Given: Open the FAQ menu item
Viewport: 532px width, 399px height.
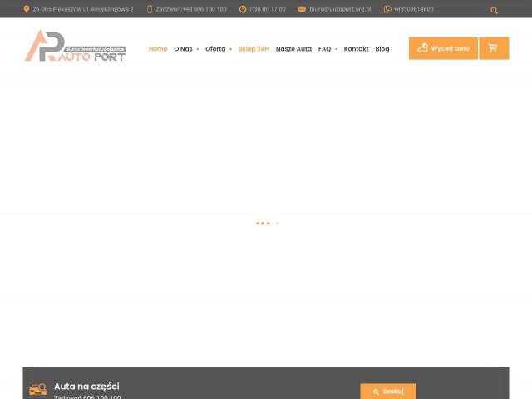Looking at the screenshot, I should click(325, 49).
